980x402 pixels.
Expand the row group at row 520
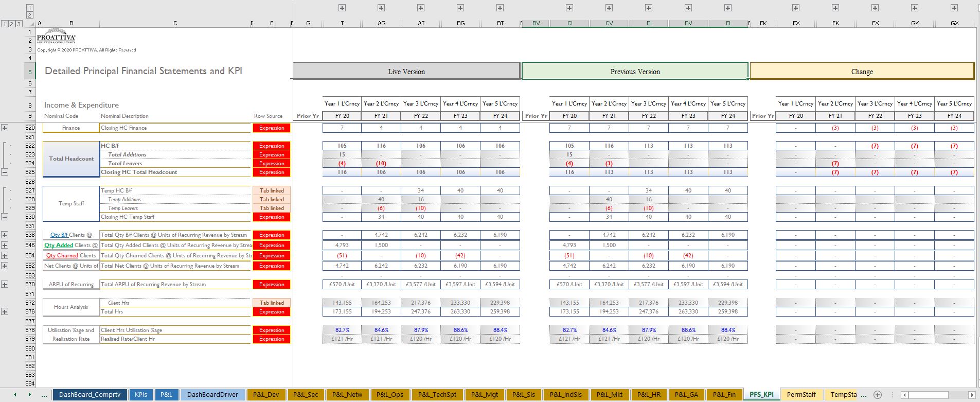pyautogui.click(x=5, y=128)
